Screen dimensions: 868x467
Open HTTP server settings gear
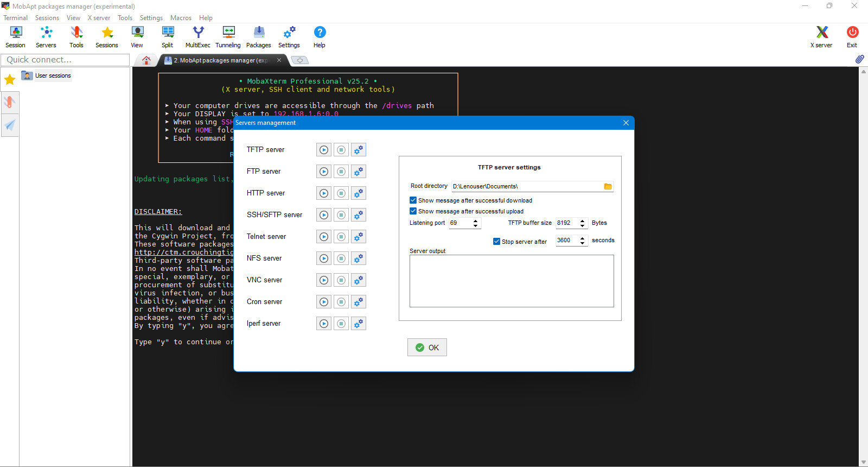coord(358,193)
